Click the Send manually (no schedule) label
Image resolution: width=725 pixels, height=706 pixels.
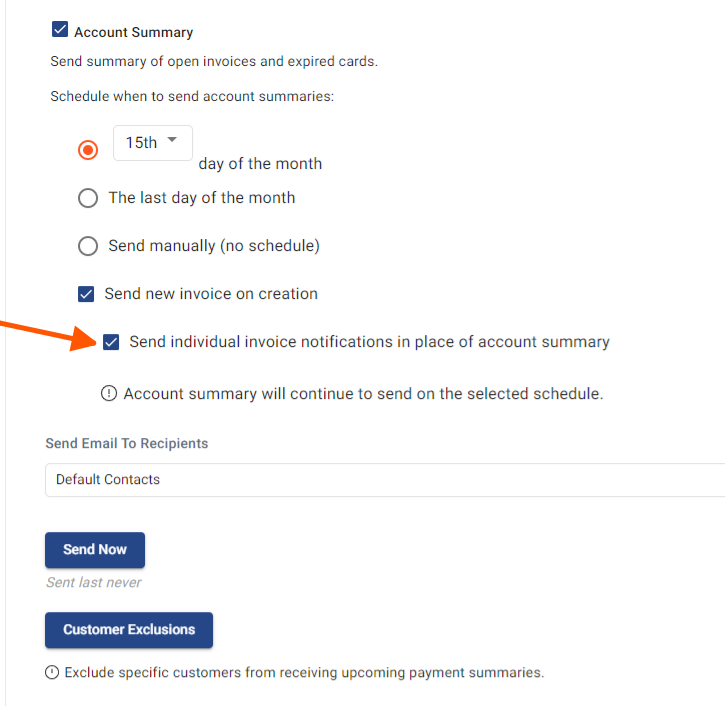click(x=214, y=246)
